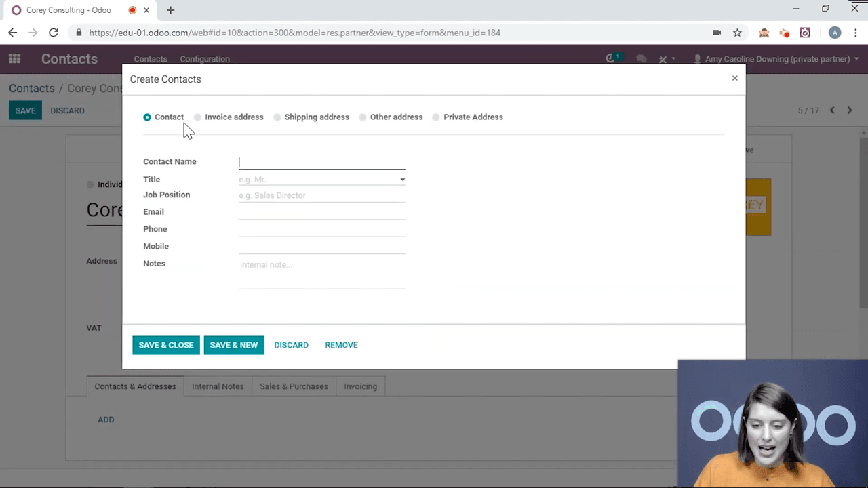868x488 pixels.
Task: Go to previous record with left pager arrow
Action: tap(832, 110)
